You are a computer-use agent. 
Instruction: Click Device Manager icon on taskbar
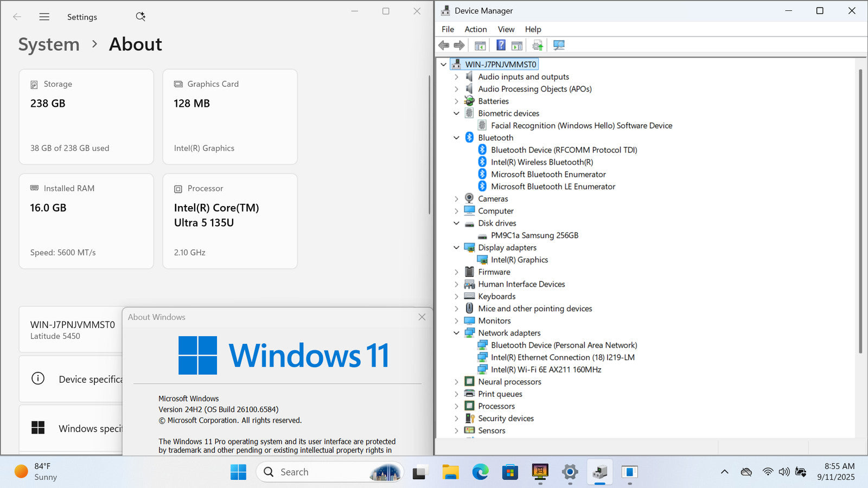click(599, 472)
